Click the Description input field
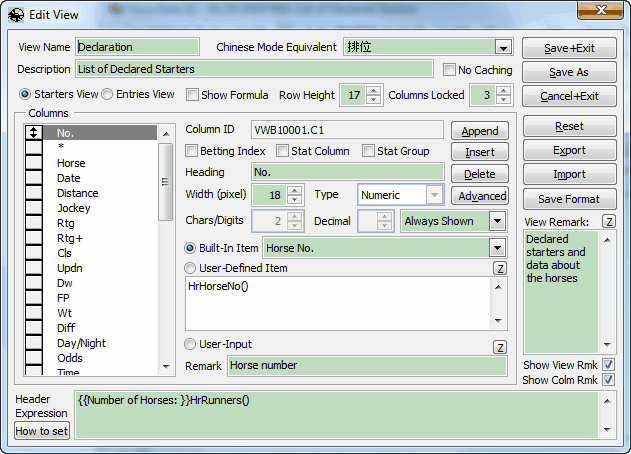This screenshot has width=631, height=454. (x=254, y=69)
